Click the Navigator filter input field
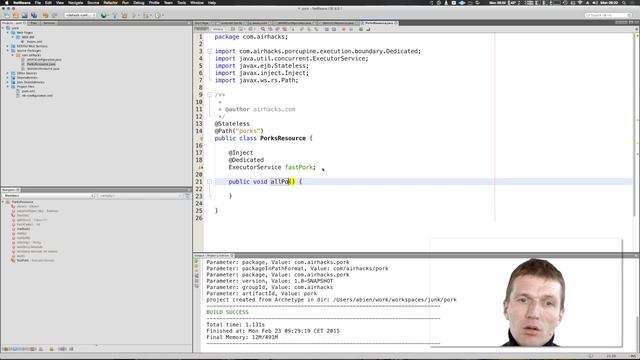The height and width of the screenshot is (360, 640). tap(140, 196)
